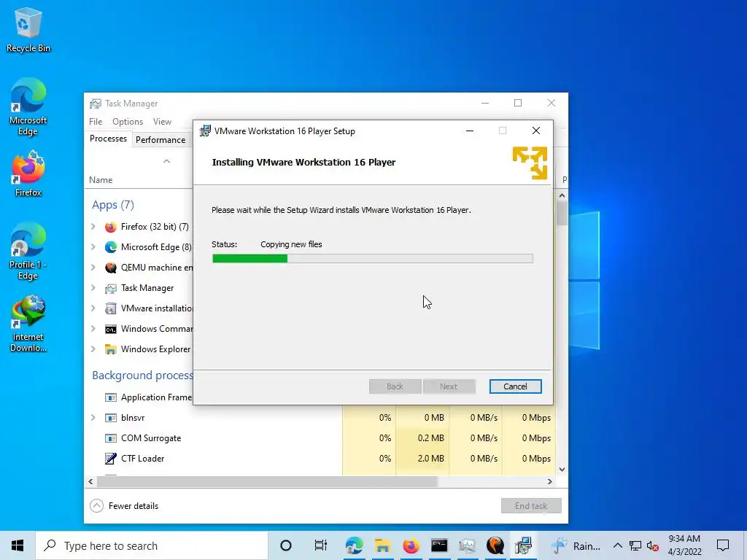Click the Task Manager title bar icon
The height and width of the screenshot is (560, 747).
point(96,104)
